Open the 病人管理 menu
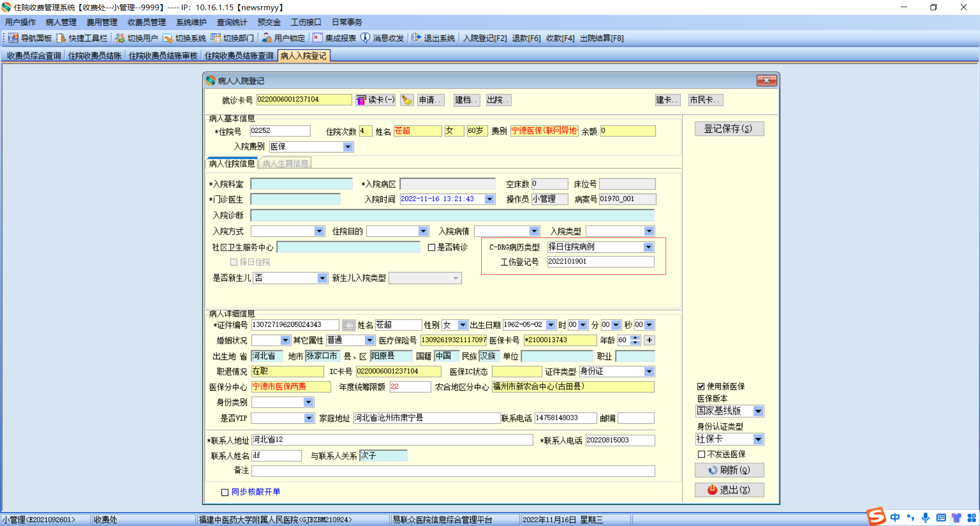 [61, 22]
